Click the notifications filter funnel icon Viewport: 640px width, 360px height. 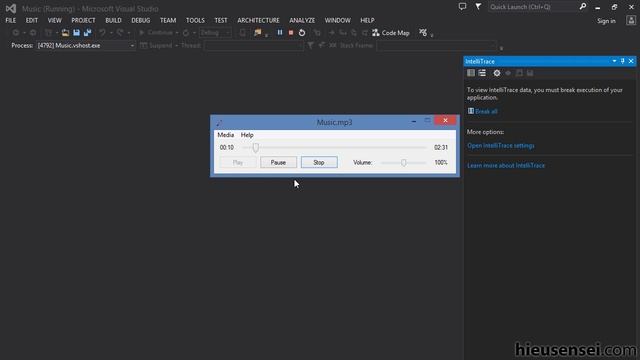pos(478,7)
